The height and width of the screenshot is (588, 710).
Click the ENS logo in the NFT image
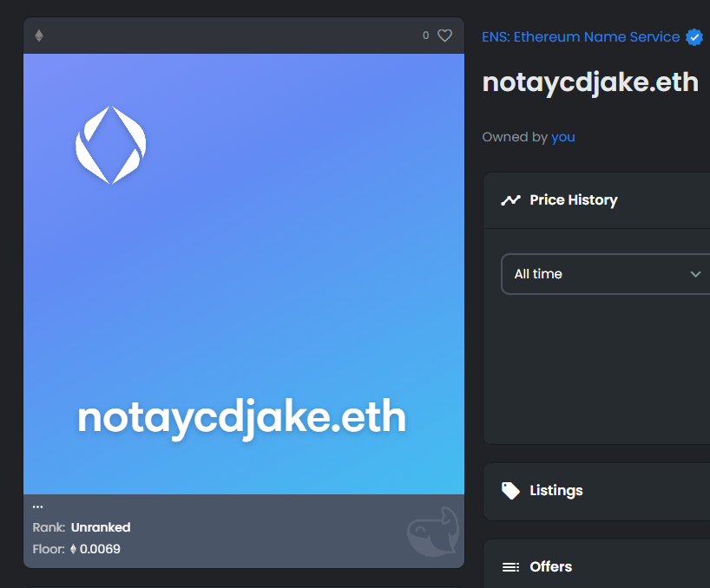point(111,145)
